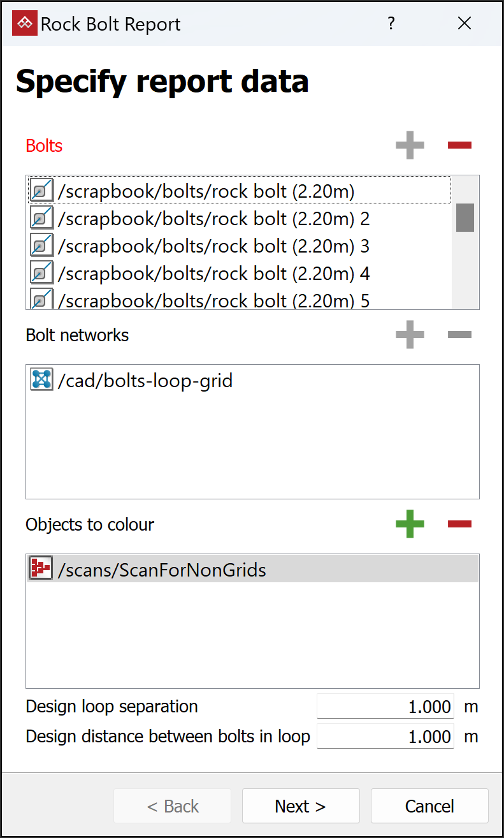Select rock bolt (2.20m) 2 in list
504x838 pixels.
214,219
